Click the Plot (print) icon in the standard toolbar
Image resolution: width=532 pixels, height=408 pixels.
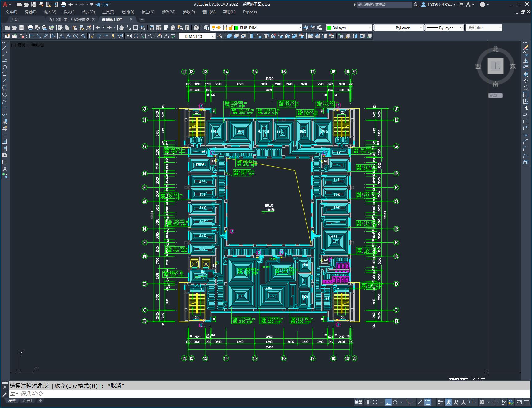pos(30,28)
